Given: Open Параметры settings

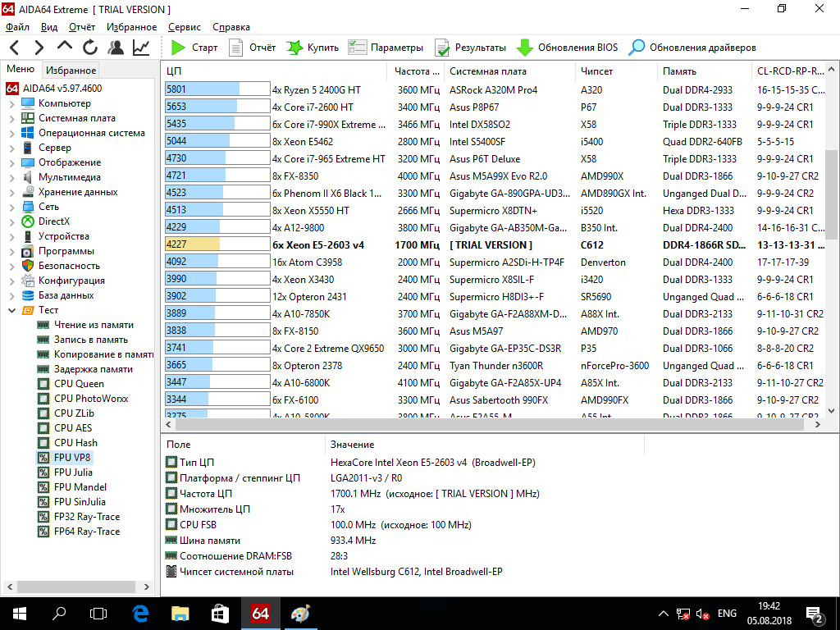Looking at the screenshot, I should 386,48.
